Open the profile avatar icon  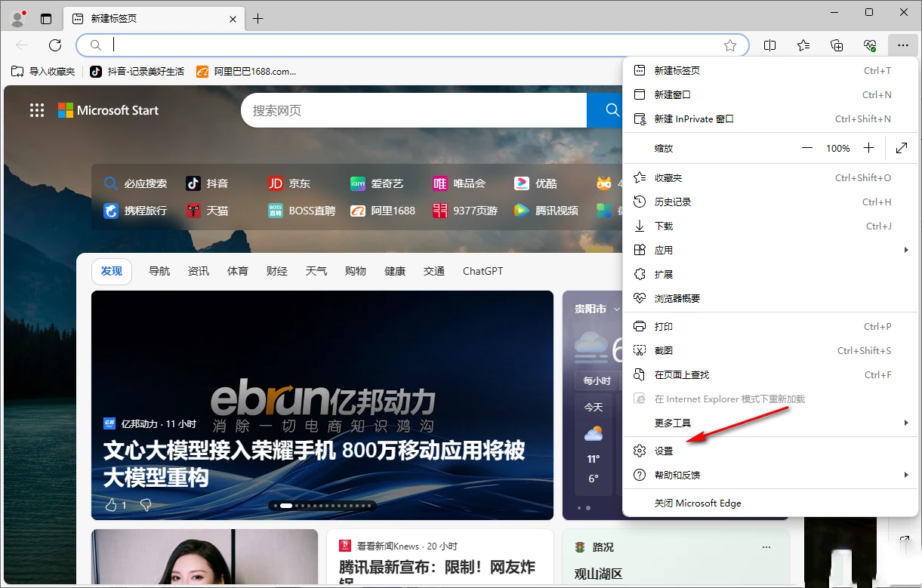(x=18, y=19)
